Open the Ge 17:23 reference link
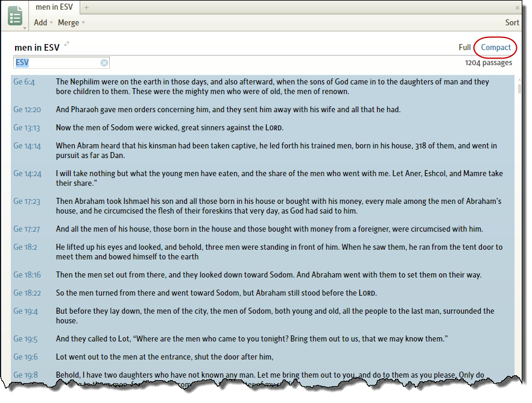Viewport: 532px width, 403px height. [x=27, y=201]
